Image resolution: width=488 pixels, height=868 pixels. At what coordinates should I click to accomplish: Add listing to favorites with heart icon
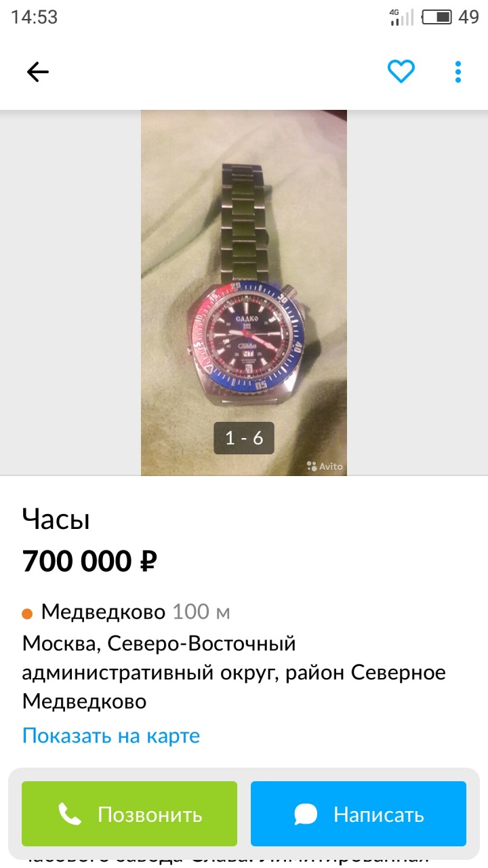click(x=401, y=71)
